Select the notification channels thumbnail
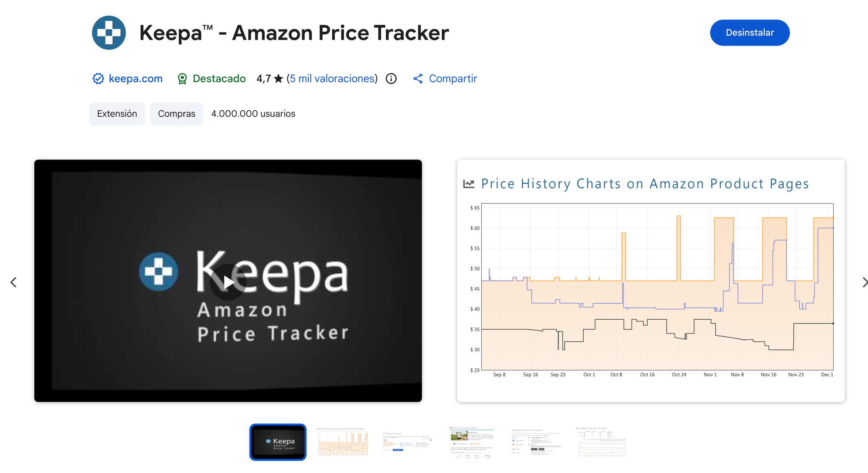This screenshot has height=473, width=868. tap(536, 442)
